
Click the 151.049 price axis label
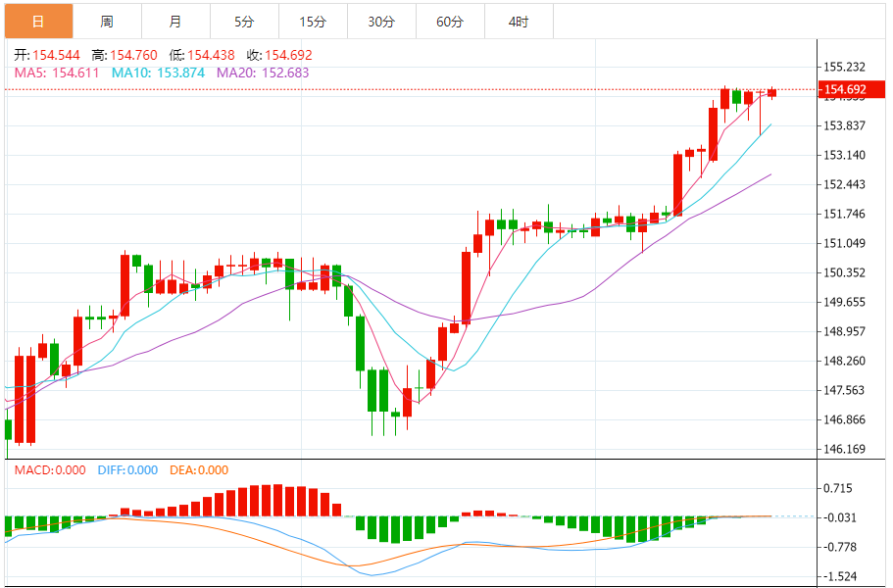(x=845, y=244)
